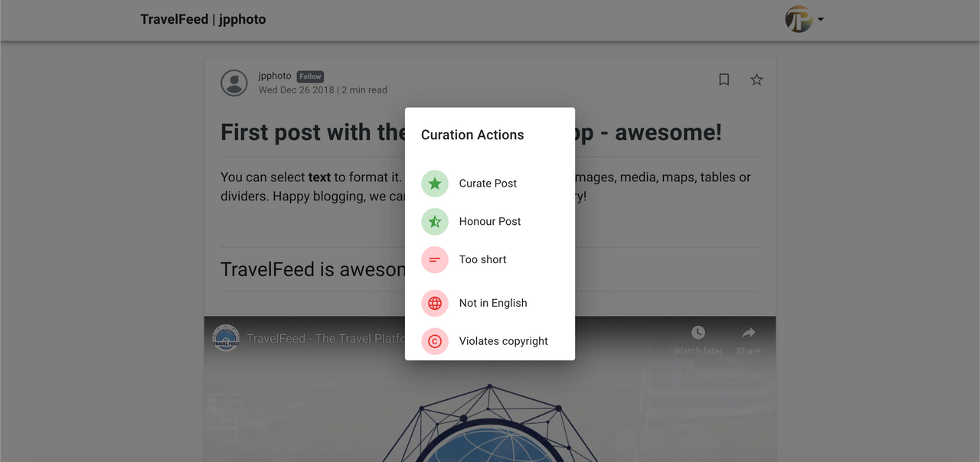This screenshot has width=980, height=462.
Task: Click the red globe Not in English icon
Action: pyautogui.click(x=435, y=303)
